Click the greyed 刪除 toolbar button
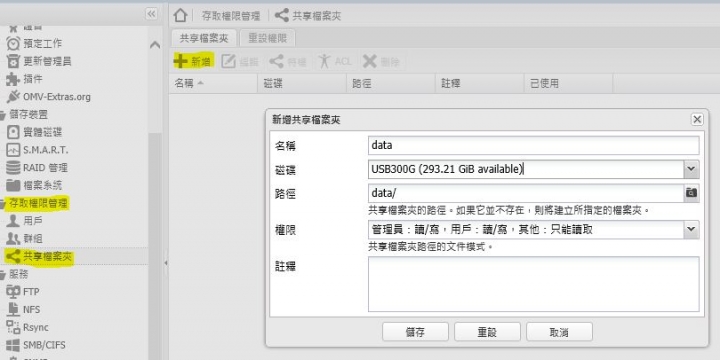The width and height of the screenshot is (720, 360). click(382, 62)
